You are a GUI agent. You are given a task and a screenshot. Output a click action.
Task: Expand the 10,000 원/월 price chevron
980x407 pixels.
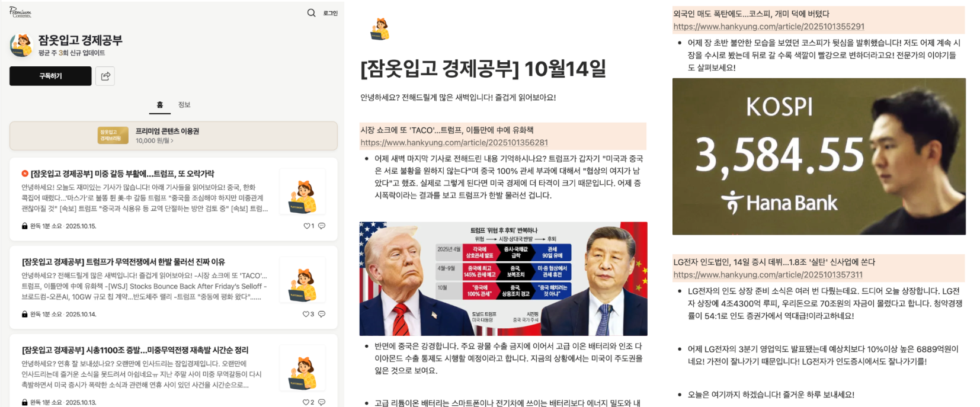pyautogui.click(x=172, y=141)
